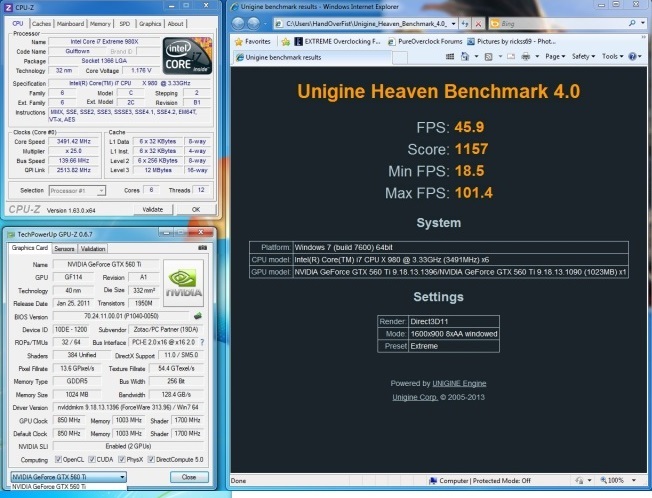Click the Intel Core i7 logo
The height and width of the screenshot is (498, 652).
(x=188, y=56)
